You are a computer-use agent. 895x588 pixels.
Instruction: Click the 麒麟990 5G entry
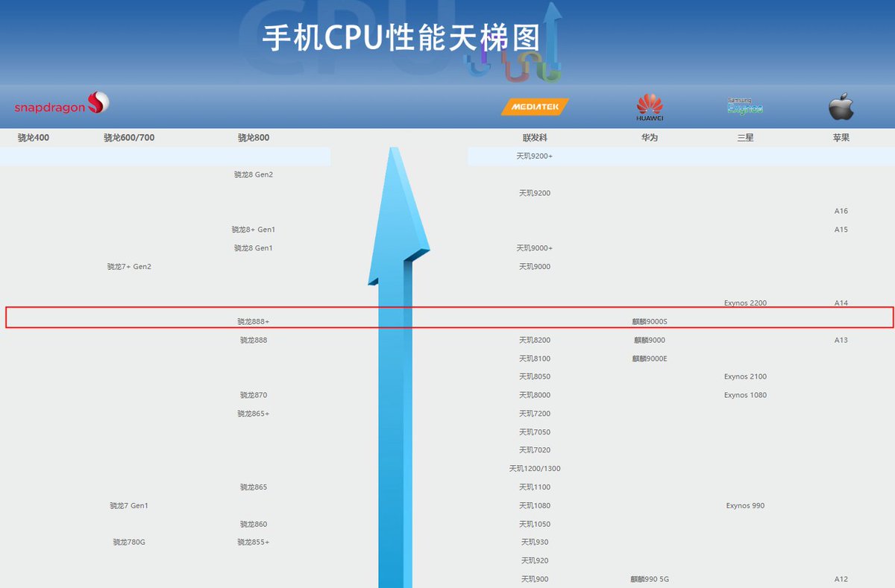click(x=650, y=580)
